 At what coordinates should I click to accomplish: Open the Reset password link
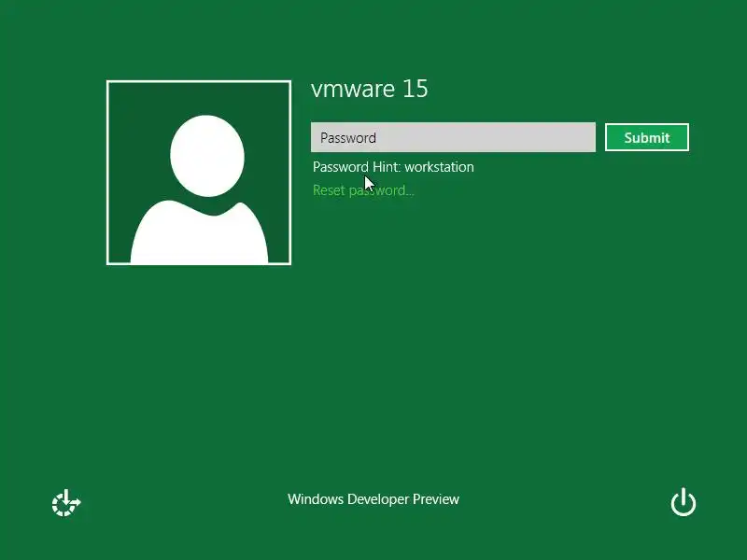point(363,190)
